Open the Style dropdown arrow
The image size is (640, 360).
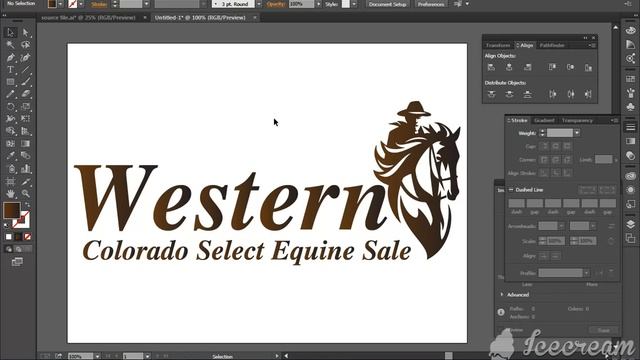(x=354, y=4)
